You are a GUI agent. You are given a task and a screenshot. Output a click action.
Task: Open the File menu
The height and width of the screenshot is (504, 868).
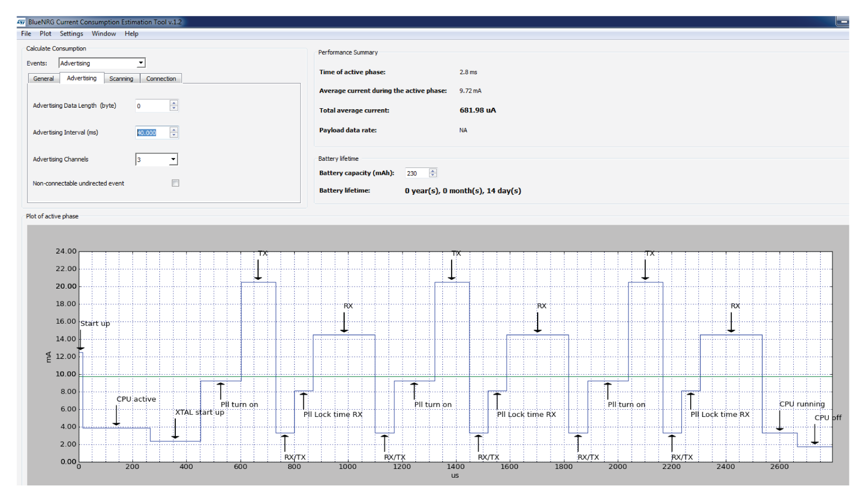pos(26,33)
